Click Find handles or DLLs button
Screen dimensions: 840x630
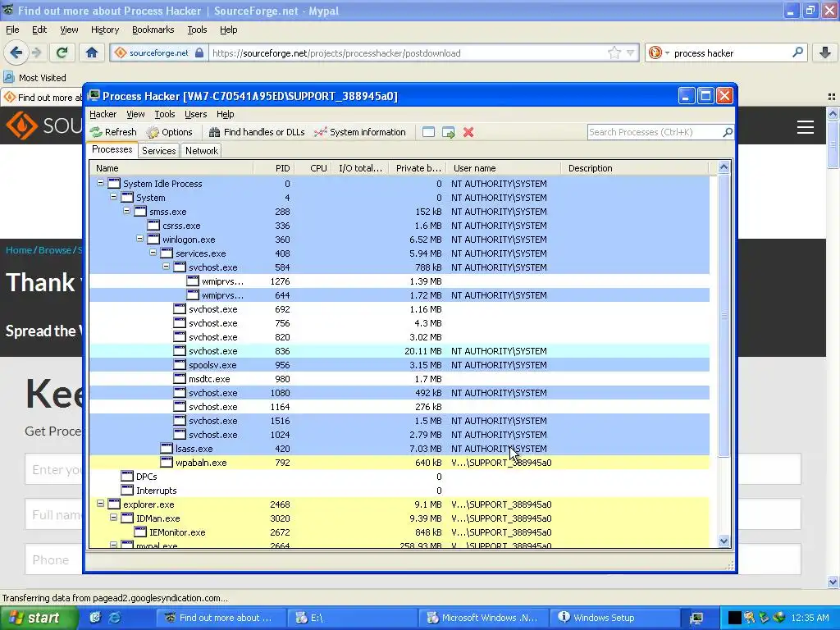(x=257, y=132)
